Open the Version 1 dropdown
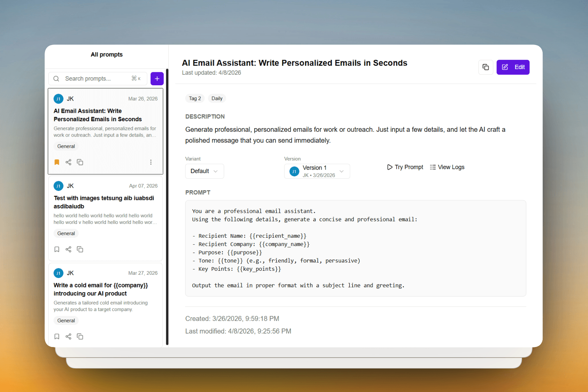Viewport: 588px width, 392px height. point(317,171)
